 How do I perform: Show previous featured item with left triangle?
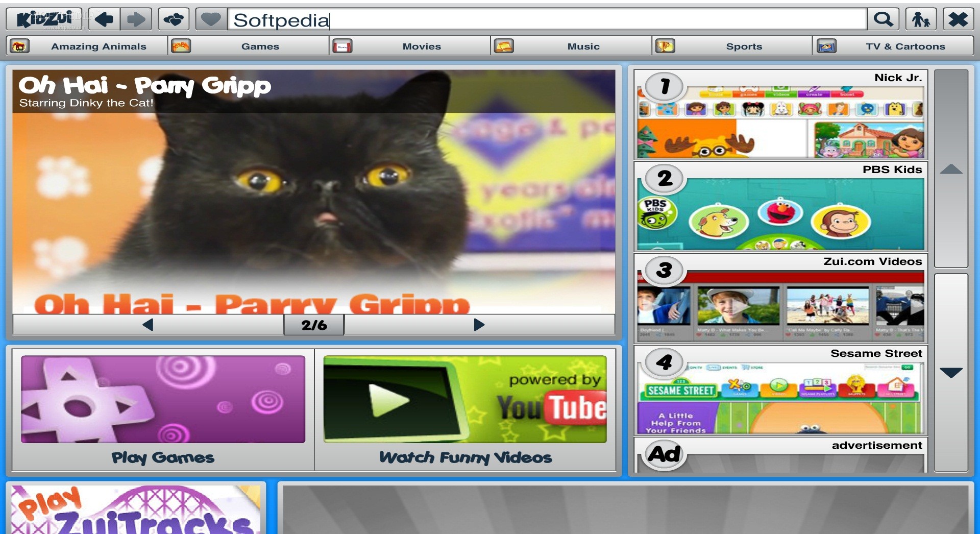[x=148, y=325]
